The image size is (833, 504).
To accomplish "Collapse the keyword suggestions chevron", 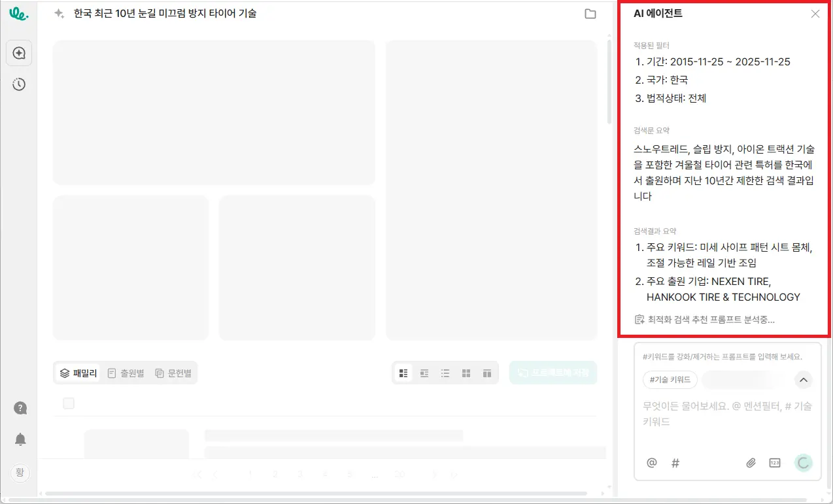I will 804,380.
